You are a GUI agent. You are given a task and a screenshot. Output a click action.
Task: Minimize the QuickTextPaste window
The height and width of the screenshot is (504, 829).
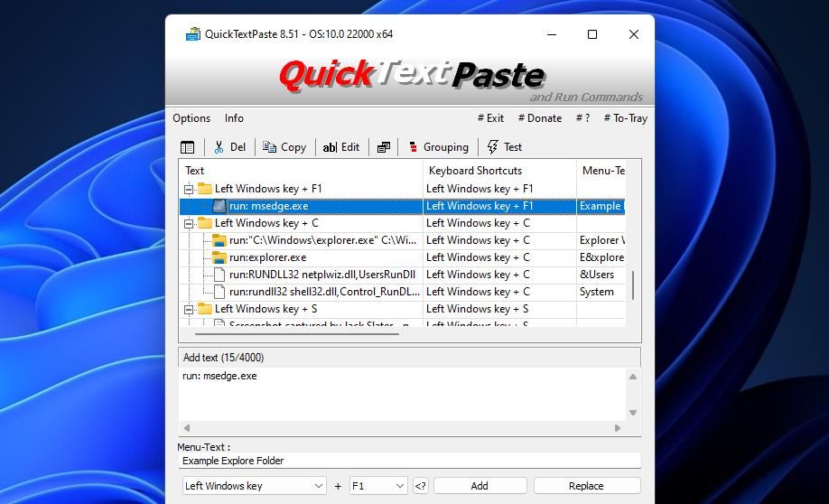click(x=552, y=34)
